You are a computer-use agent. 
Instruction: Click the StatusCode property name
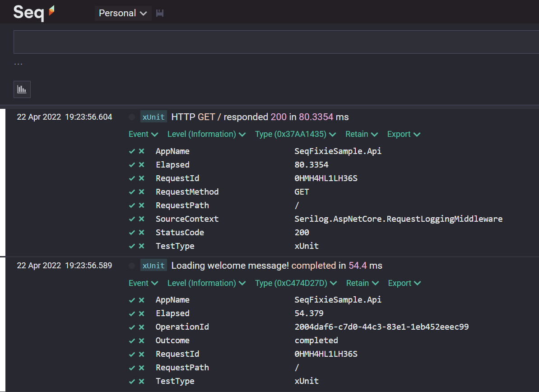click(180, 233)
